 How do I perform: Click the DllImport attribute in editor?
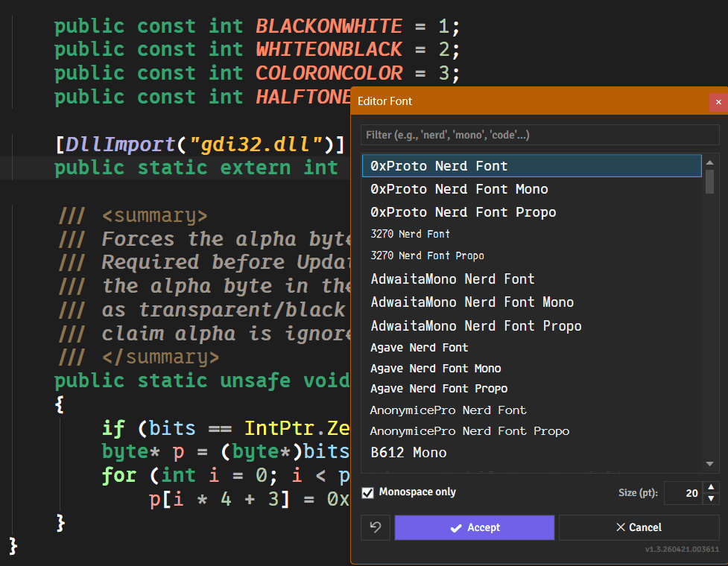point(120,144)
